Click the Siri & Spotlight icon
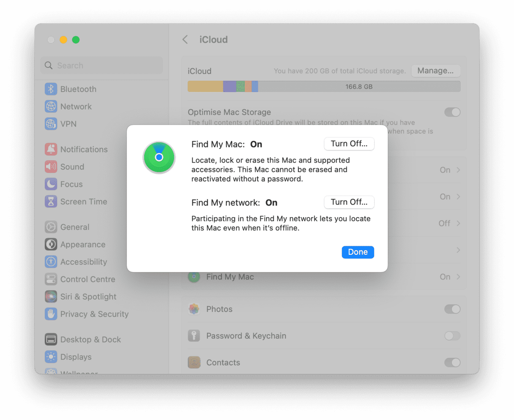Screen dimensions: 514x420 point(51,297)
